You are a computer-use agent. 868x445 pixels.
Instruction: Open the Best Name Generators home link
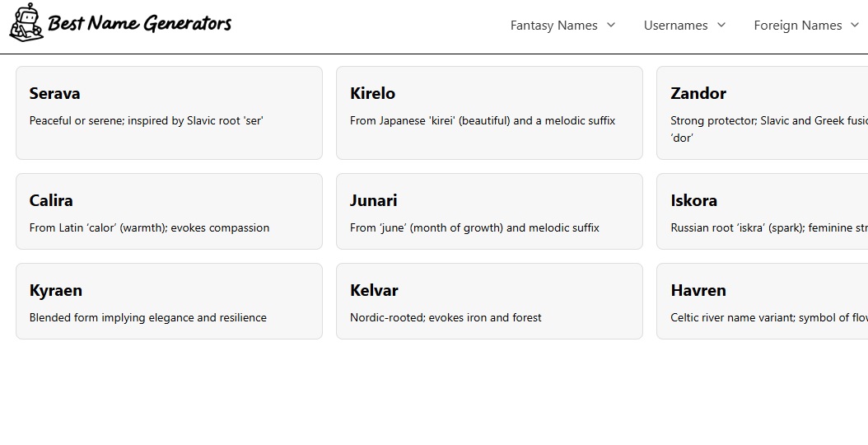(x=139, y=24)
